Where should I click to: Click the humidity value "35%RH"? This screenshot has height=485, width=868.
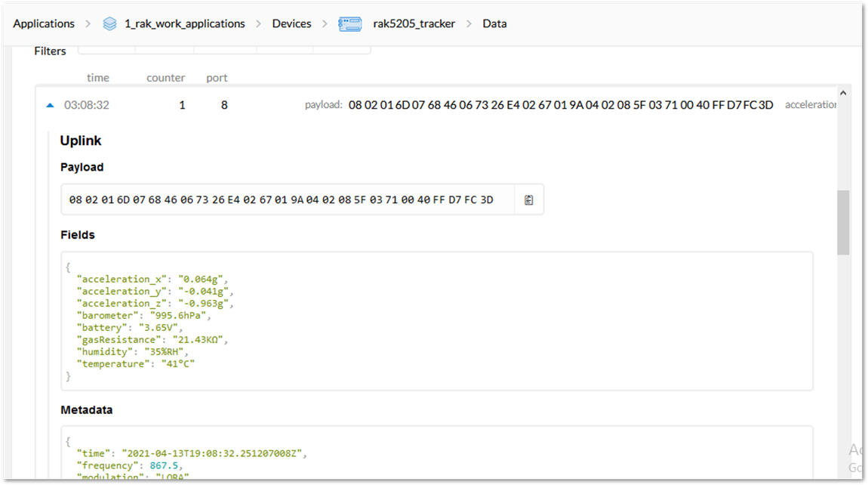164,353
